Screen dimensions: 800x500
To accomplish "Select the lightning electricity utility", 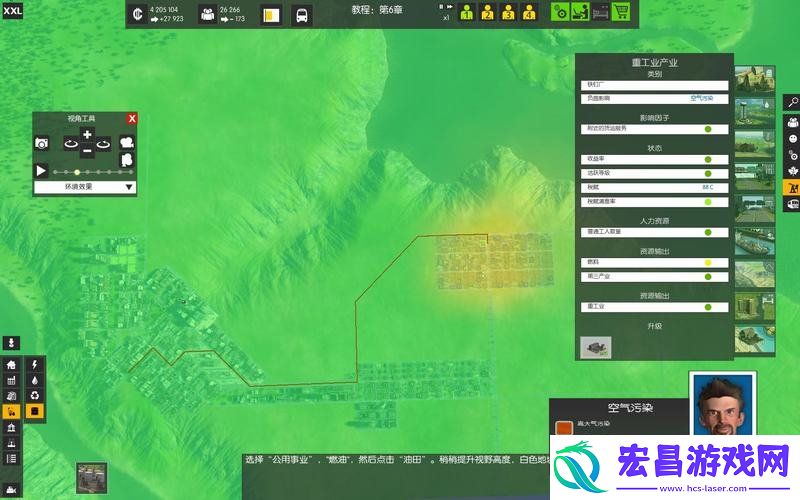I will [x=35, y=365].
